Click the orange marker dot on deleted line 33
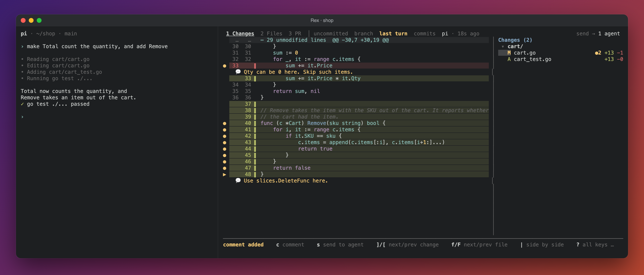Viewport: 644px width, 275px height. click(x=225, y=66)
